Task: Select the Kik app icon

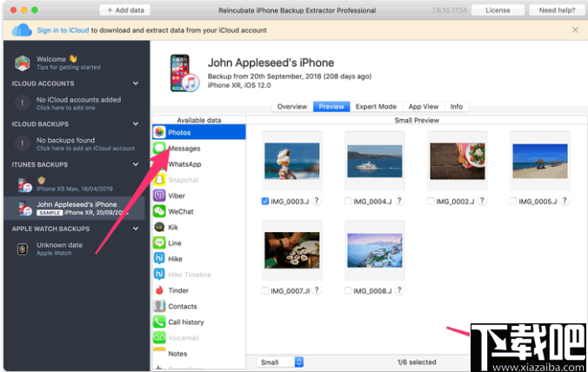Action: click(x=159, y=227)
